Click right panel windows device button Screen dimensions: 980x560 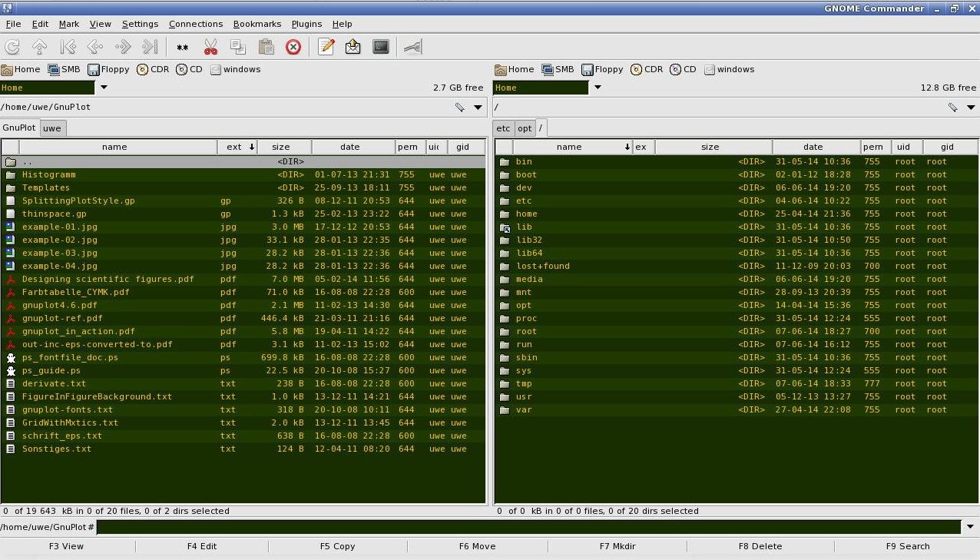(x=729, y=69)
